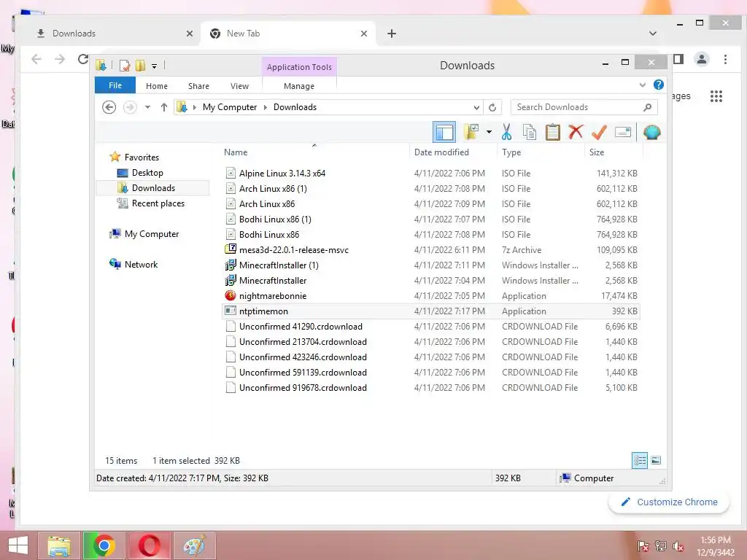Open the Share ribbon tab
The height and width of the screenshot is (560, 747).
198,86
